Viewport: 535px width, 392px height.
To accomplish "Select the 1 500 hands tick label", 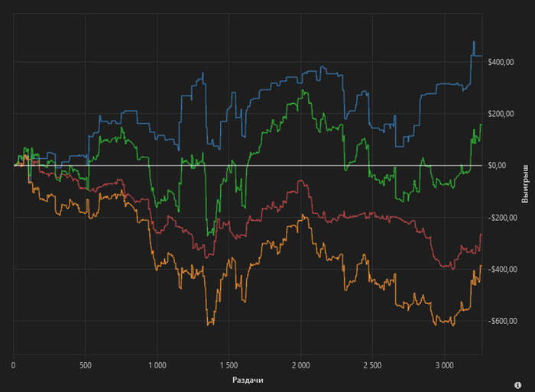I will click(x=229, y=365).
